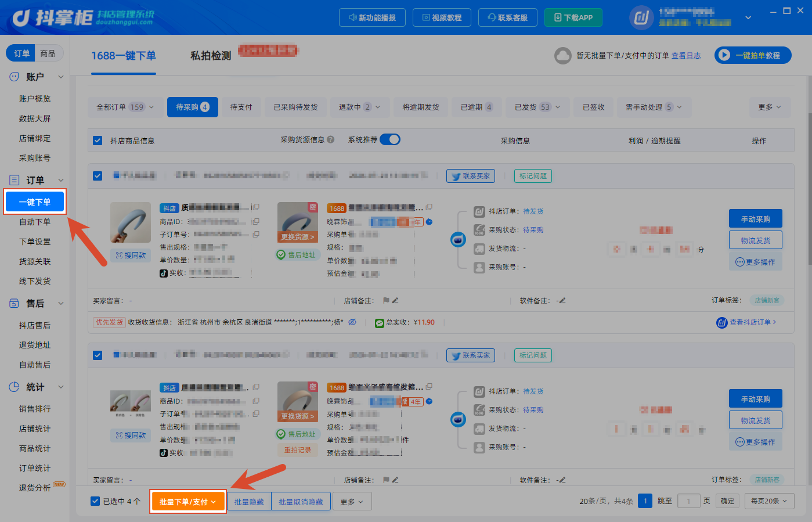Open the 查看日志 link
Viewport: 812px width, 522px height.
coord(686,56)
